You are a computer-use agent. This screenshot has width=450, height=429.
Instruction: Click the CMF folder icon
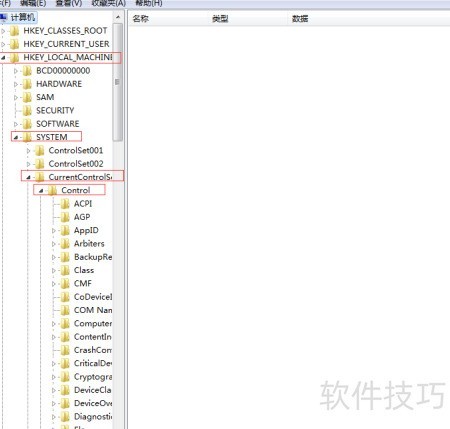click(x=65, y=284)
